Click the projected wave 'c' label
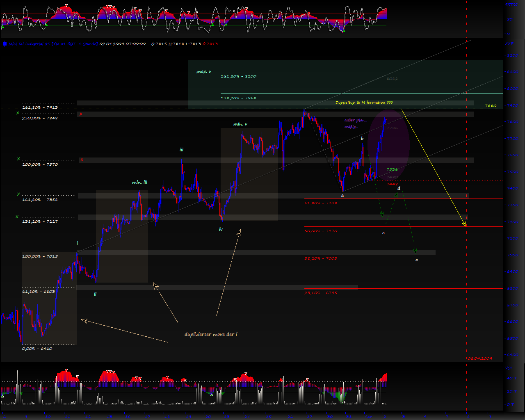The height and width of the screenshot is (420, 525). pos(383,233)
